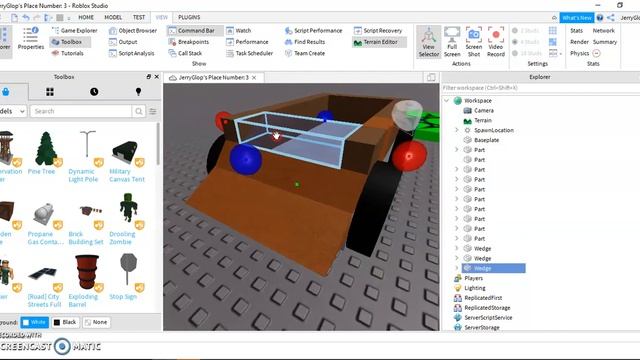Undock the Toolbox panel
The image size is (640, 360).
(149, 77)
